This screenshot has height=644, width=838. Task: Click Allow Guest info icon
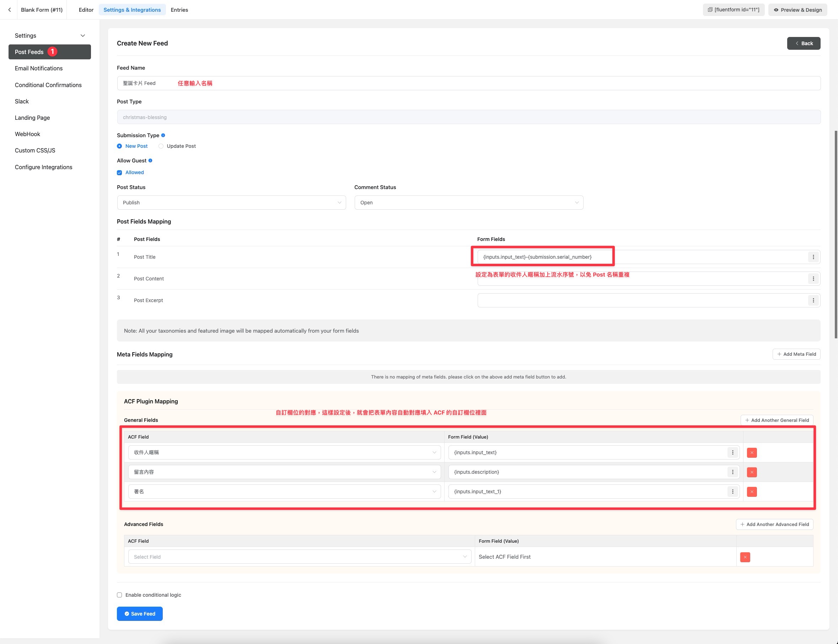tap(150, 161)
